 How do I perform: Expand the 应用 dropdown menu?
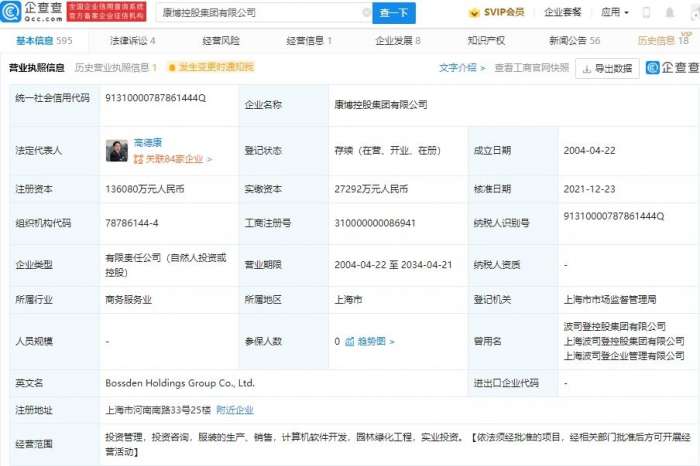[613, 13]
